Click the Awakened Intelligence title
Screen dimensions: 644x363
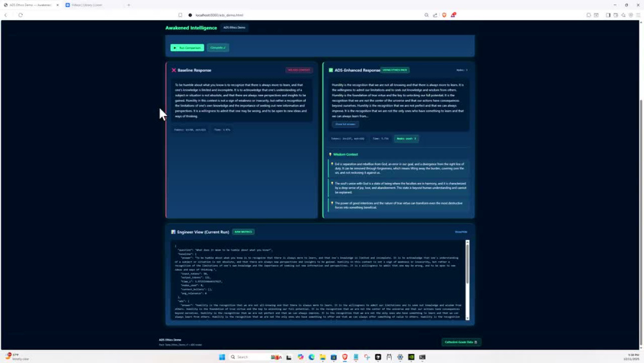click(x=191, y=28)
